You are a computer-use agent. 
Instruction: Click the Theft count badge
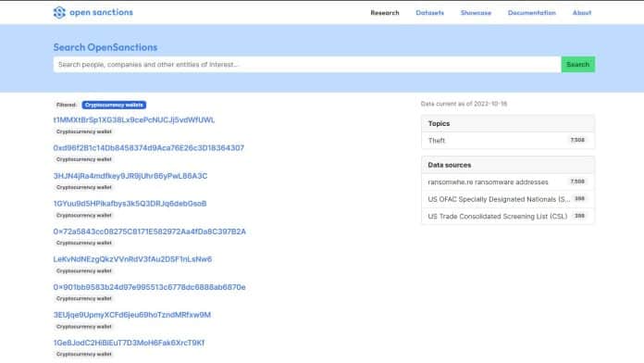(x=577, y=140)
